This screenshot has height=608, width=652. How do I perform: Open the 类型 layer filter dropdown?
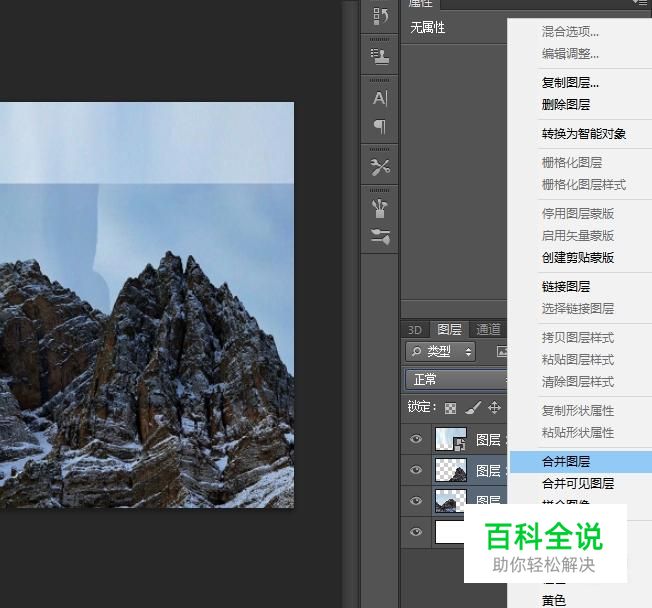coord(440,352)
